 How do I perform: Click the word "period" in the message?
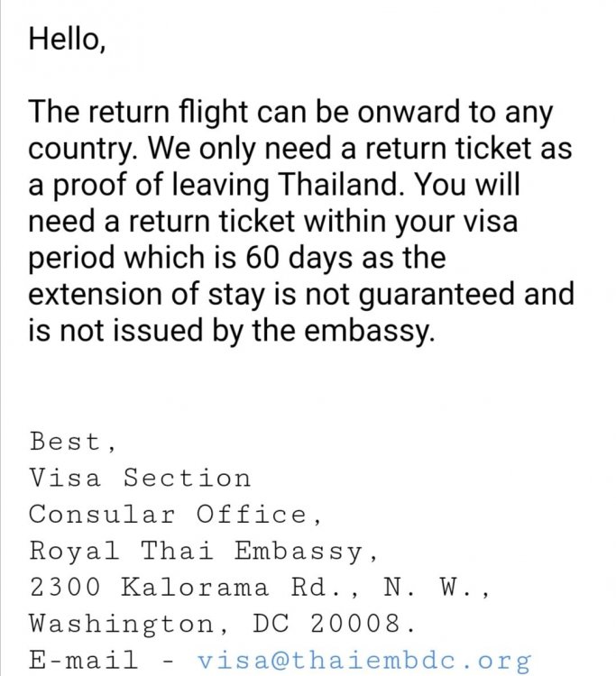72,258
